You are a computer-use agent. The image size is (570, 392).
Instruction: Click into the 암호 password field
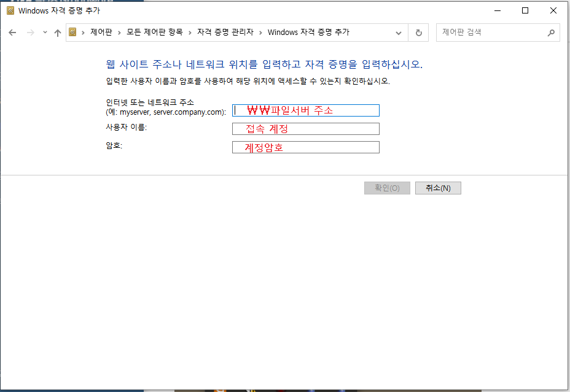(x=305, y=147)
